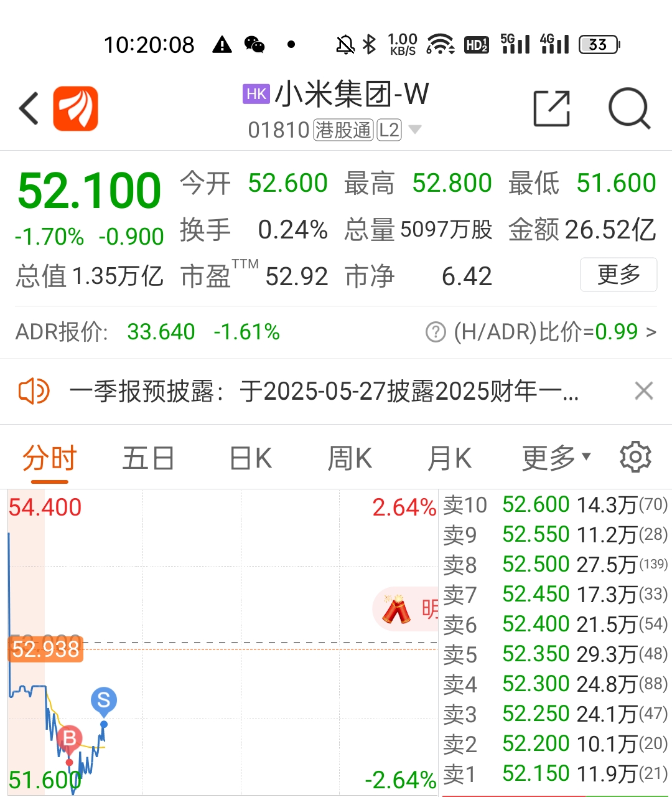Viewport: 672px width, 797px height.
Task: Tap the 换手 0.24% value
Action: (x=292, y=230)
